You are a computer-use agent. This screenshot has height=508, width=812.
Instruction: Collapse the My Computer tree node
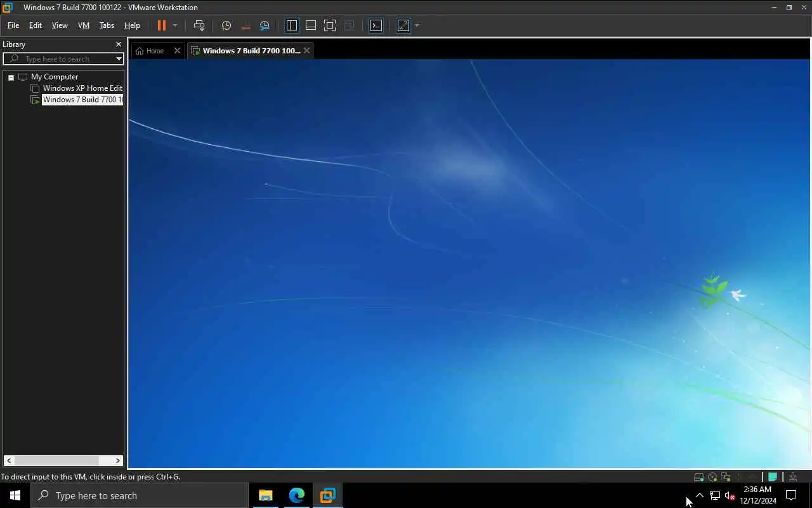coord(11,77)
